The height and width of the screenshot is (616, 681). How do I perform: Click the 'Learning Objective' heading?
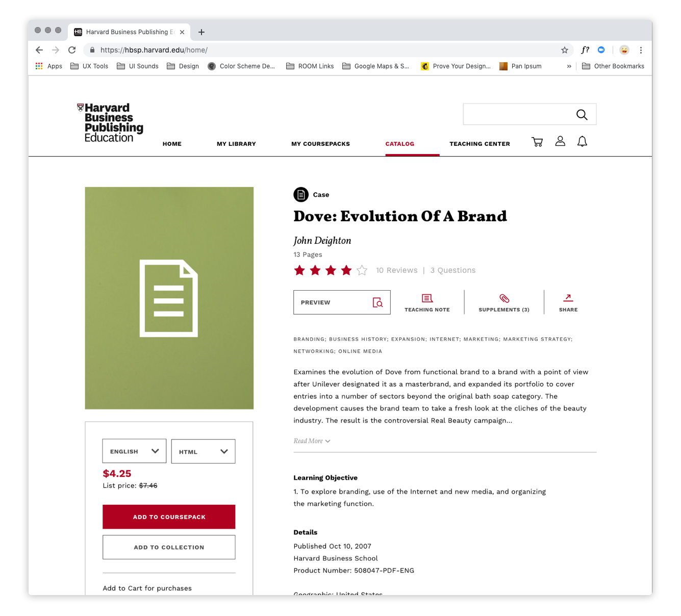pos(325,478)
